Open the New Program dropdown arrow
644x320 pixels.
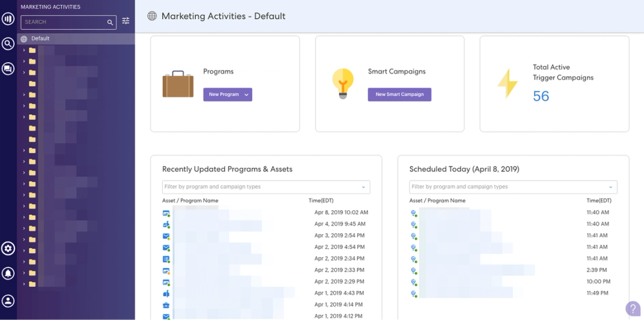pos(247,95)
